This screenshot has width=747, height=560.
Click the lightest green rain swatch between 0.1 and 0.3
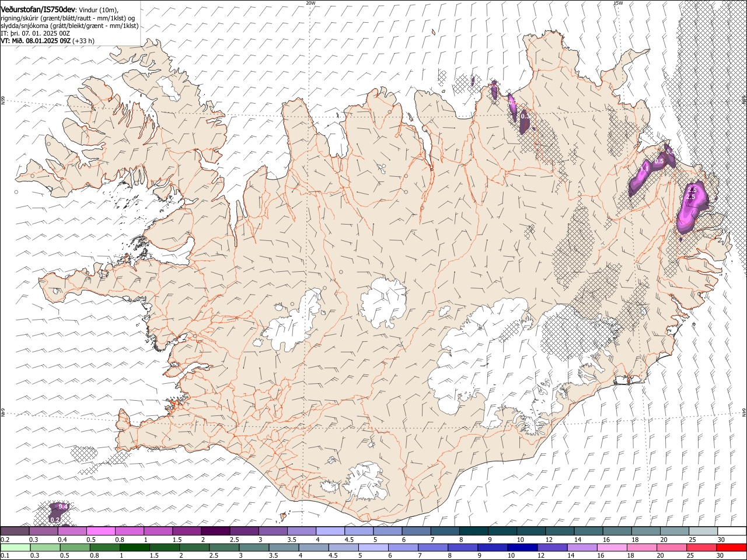(16, 547)
